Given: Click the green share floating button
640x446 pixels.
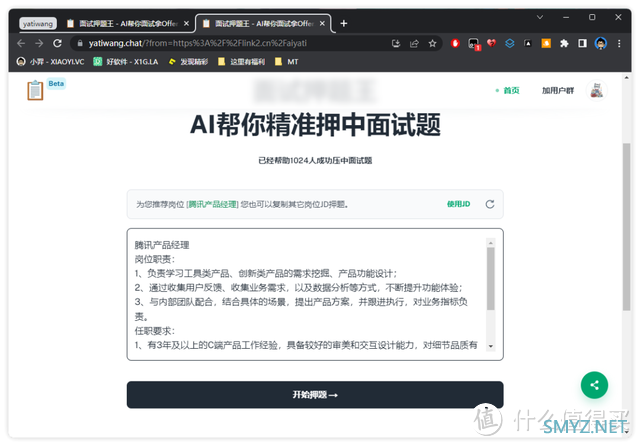Looking at the screenshot, I should pyautogui.click(x=594, y=385).
